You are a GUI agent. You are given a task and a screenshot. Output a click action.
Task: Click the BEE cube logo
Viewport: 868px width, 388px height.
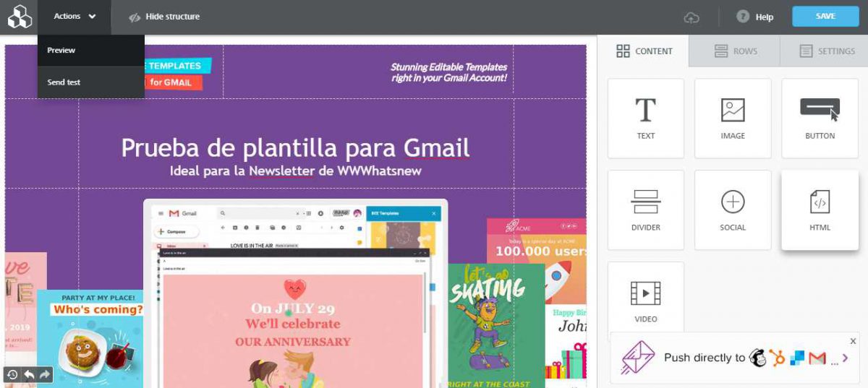click(x=20, y=17)
